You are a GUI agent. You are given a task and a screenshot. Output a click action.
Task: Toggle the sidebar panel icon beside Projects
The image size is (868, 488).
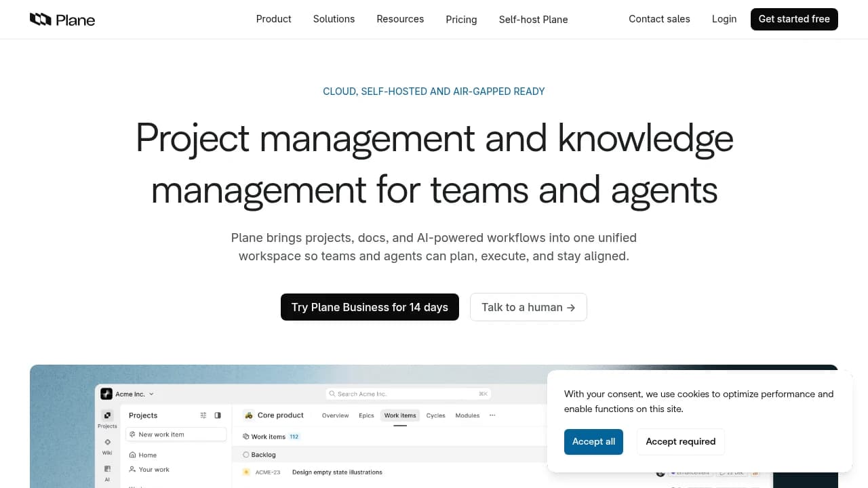pos(218,415)
